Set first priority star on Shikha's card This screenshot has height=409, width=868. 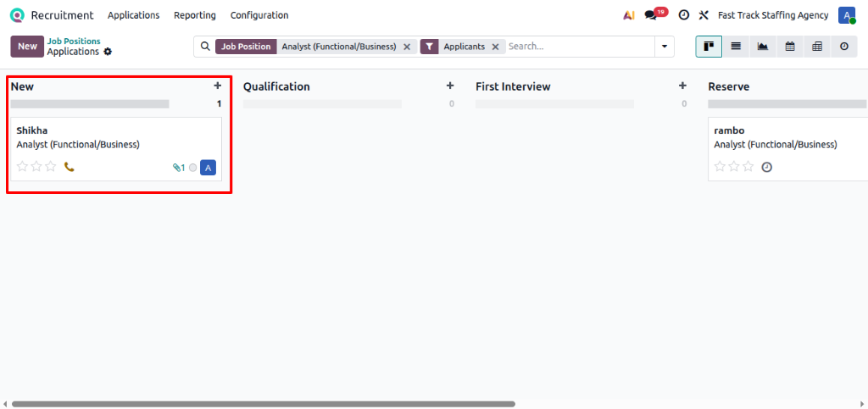23,167
